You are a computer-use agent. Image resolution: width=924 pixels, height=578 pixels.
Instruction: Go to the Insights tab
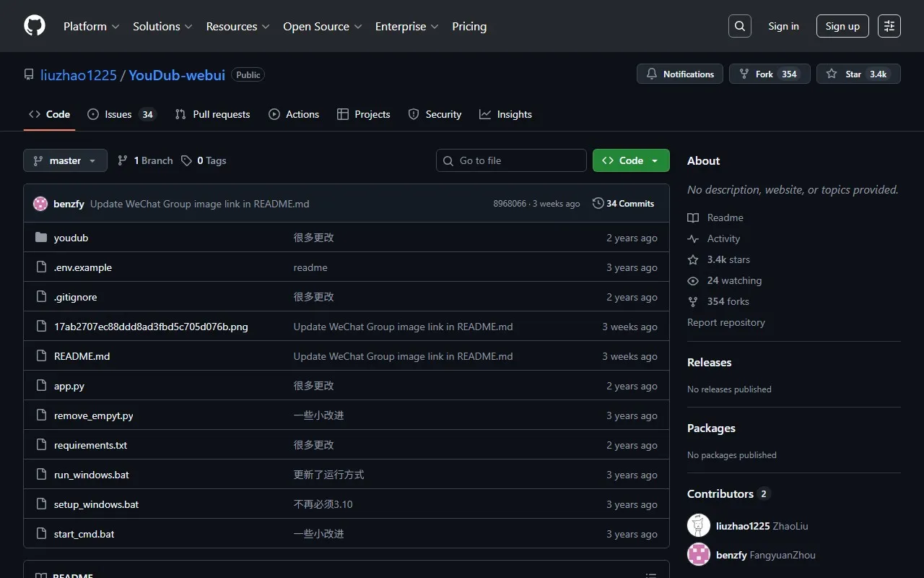click(506, 114)
